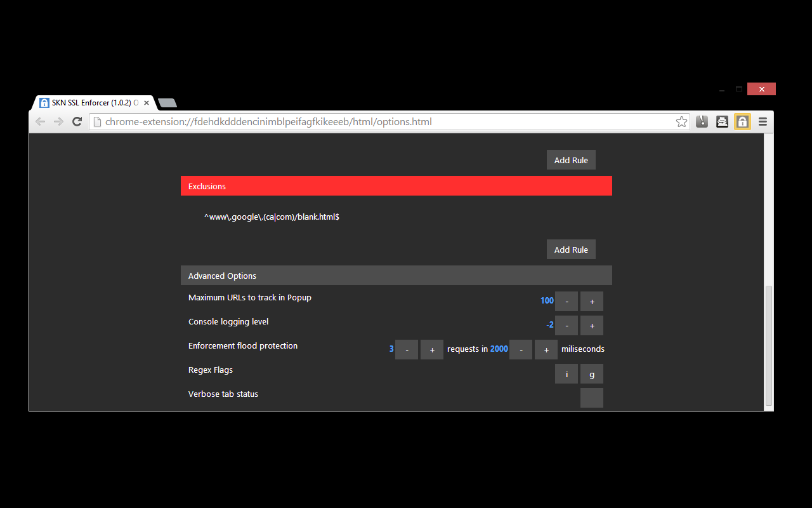Click the flood protection value 3

pos(391,349)
